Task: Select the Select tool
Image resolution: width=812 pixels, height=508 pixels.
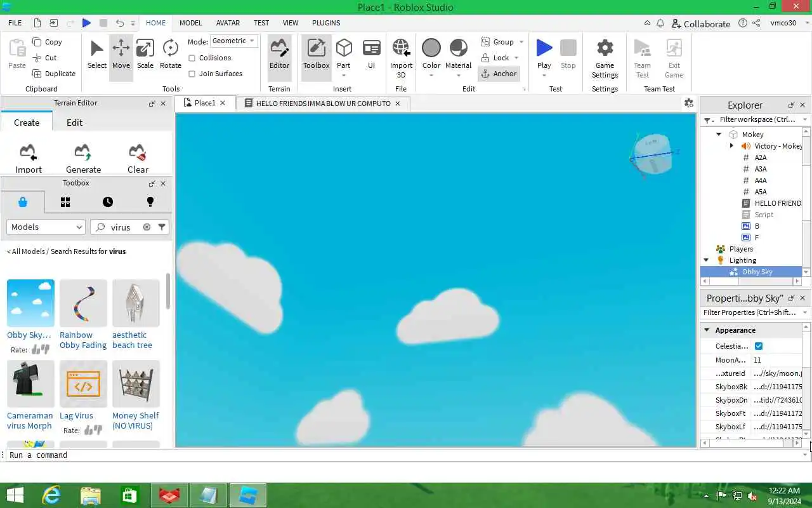Action: [96, 55]
